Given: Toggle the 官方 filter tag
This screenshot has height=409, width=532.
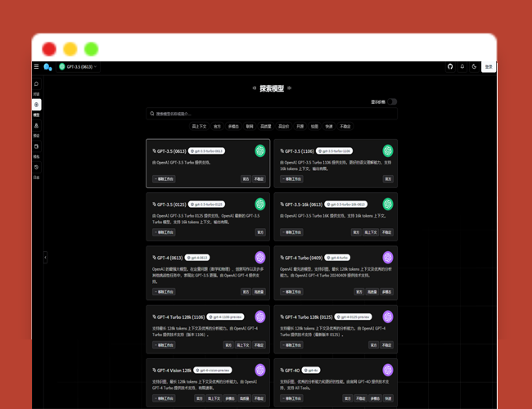Looking at the screenshot, I should click(x=217, y=127).
